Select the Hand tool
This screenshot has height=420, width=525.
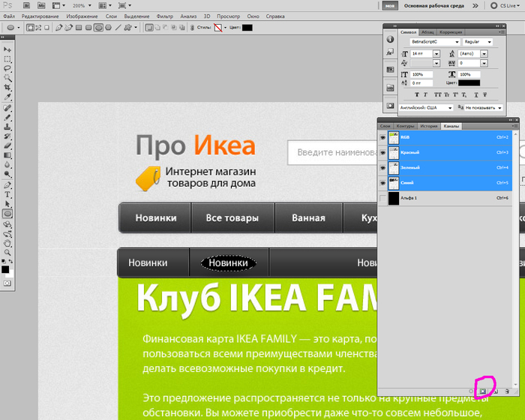click(7, 244)
